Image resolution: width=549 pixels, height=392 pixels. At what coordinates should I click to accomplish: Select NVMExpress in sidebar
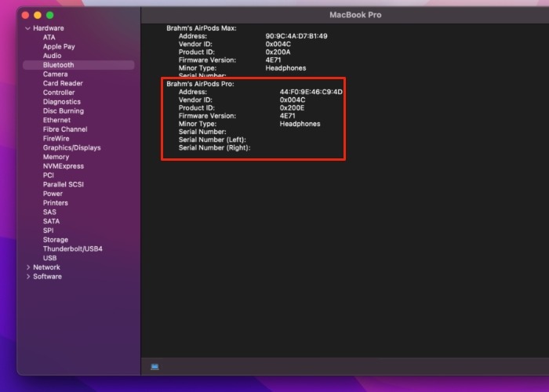63,166
